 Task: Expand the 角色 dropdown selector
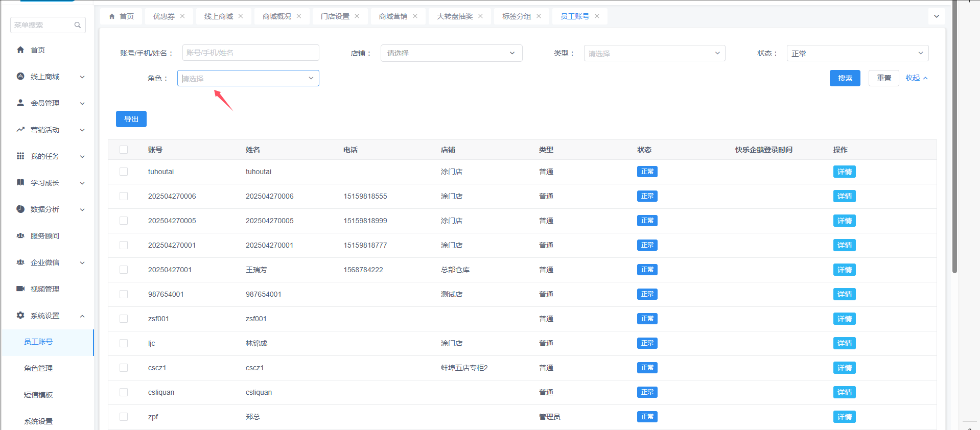click(248, 78)
